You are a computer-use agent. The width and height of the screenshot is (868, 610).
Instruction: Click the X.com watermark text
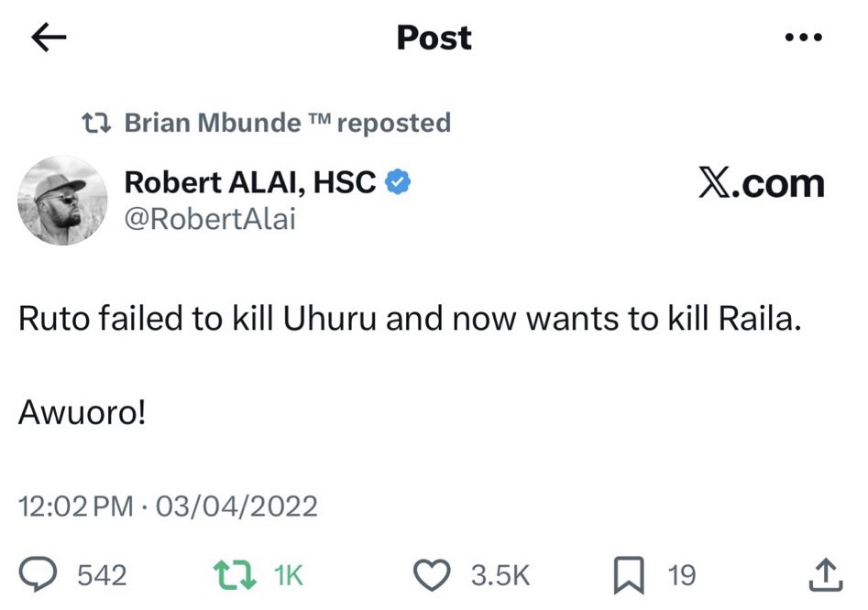pyautogui.click(x=762, y=183)
